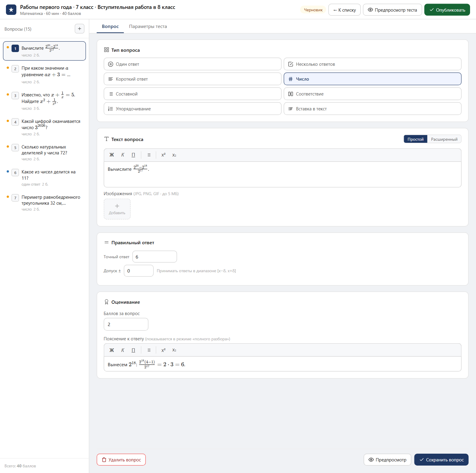This screenshot has width=476, height=473.
Task: Select question type Число
Action: (x=372, y=79)
